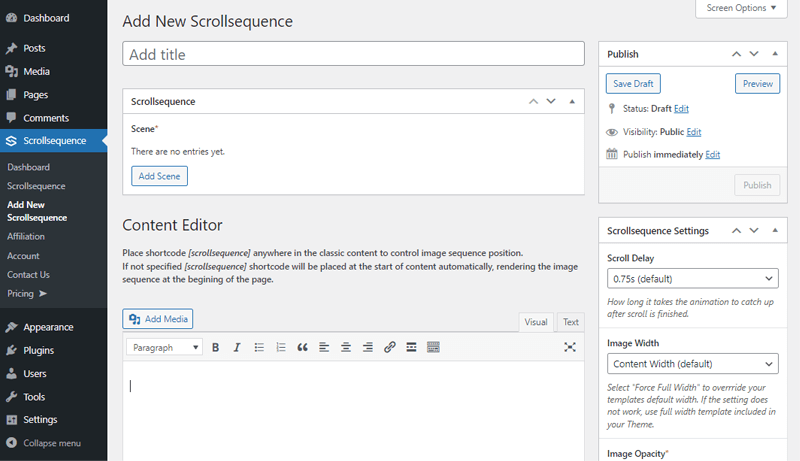Click the Save Draft button
This screenshot has height=461, width=800.
[x=633, y=84]
